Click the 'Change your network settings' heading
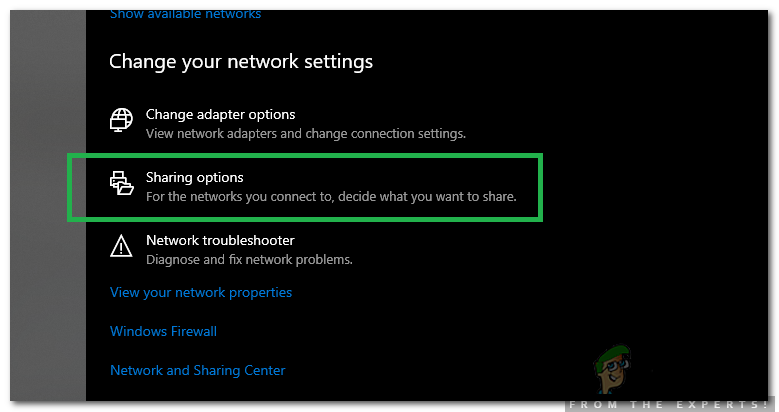The height and width of the screenshot is (412, 779). [x=240, y=61]
